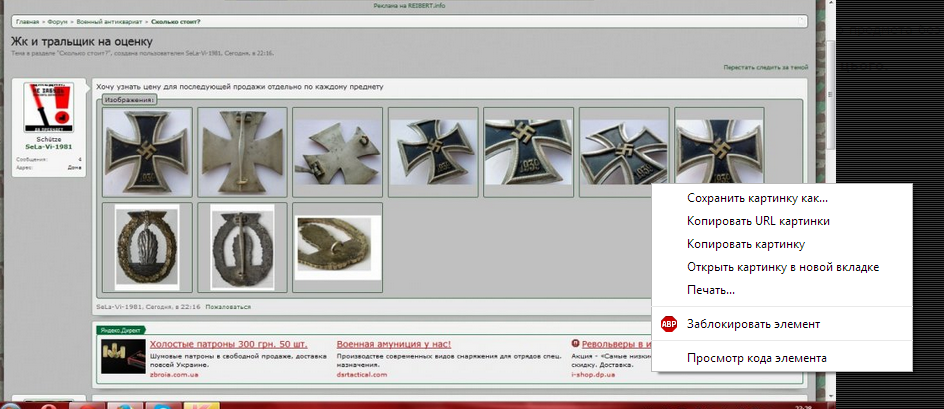Open first Iron Cross front view thumbnail

point(147,152)
